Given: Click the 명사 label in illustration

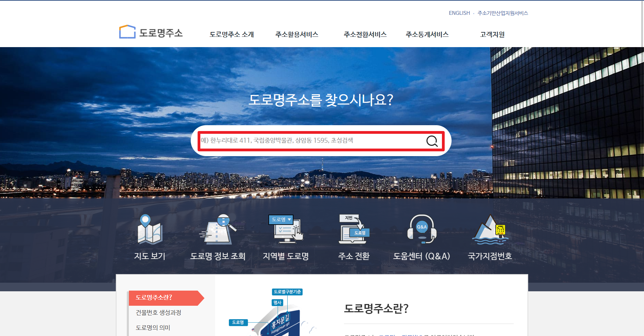Looking at the screenshot, I should (x=277, y=303).
